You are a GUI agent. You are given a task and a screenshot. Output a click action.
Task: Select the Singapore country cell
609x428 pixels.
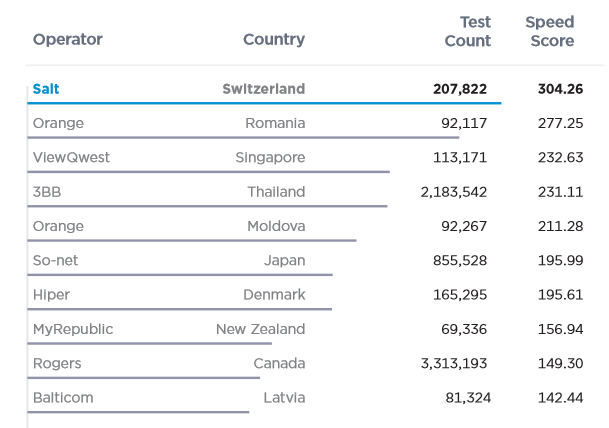pos(270,157)
